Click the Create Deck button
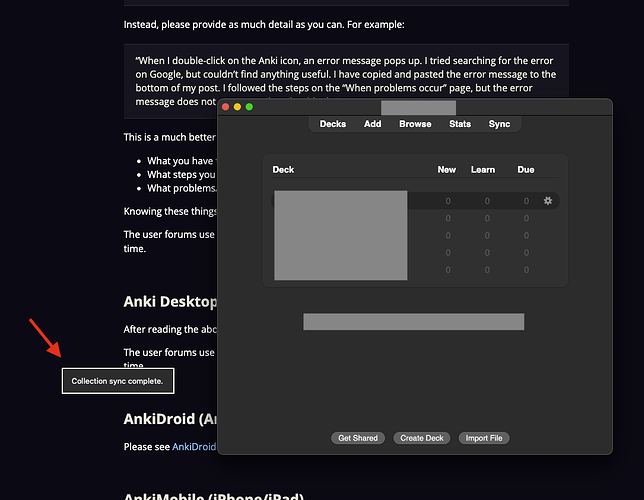This screenshot has width=644, height=500. click(x=422, y=438)
